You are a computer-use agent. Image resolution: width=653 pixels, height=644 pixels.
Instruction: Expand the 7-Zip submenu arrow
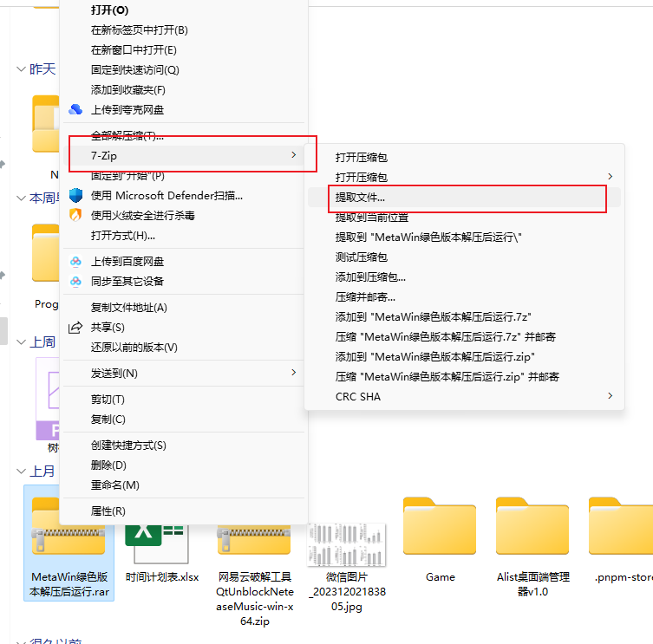pos(294,155)
